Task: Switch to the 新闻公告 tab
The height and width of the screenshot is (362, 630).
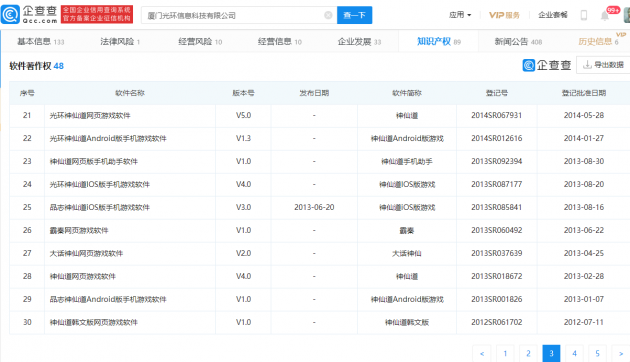Action: click(518, 41)
